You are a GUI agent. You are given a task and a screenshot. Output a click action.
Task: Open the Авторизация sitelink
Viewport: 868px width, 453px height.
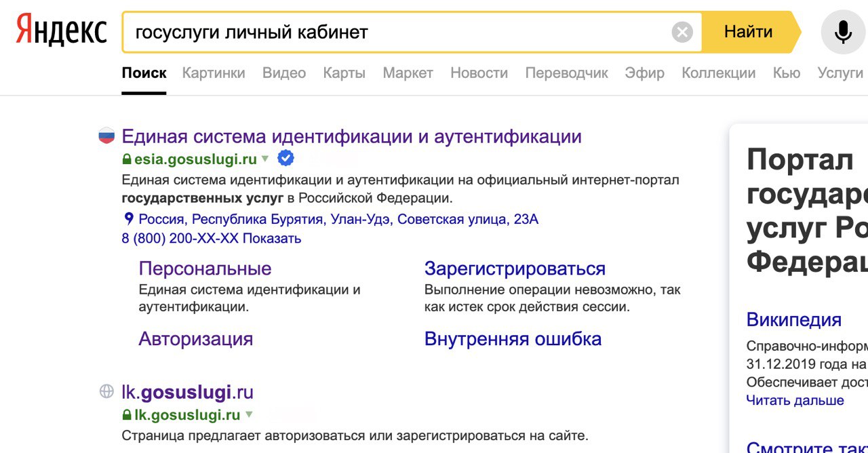[196, 338]
